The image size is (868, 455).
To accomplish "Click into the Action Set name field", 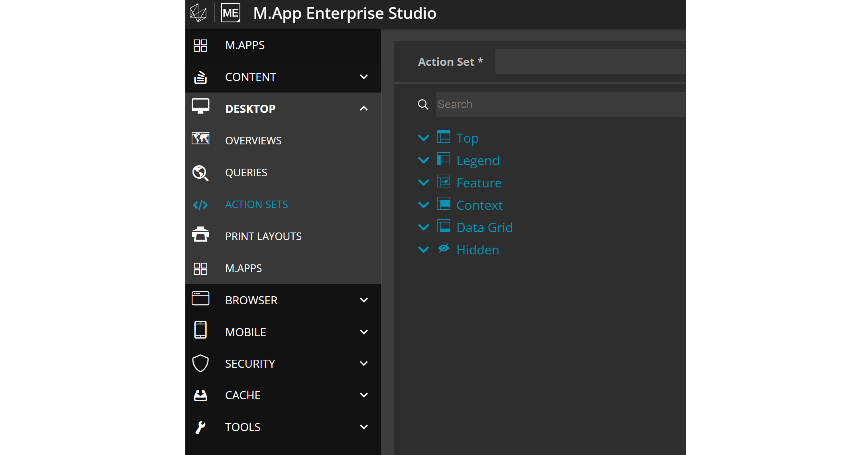I will tap(590, 61).
